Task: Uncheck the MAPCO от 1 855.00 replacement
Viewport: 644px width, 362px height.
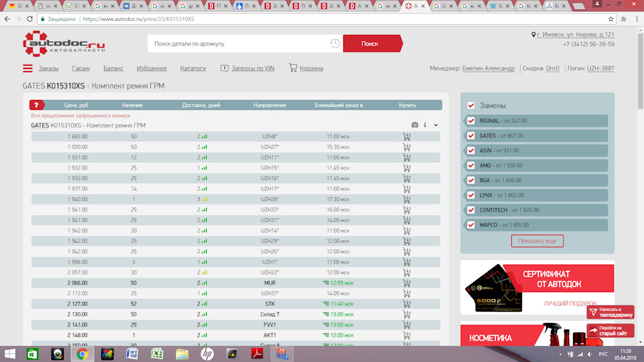Action: 471,225
